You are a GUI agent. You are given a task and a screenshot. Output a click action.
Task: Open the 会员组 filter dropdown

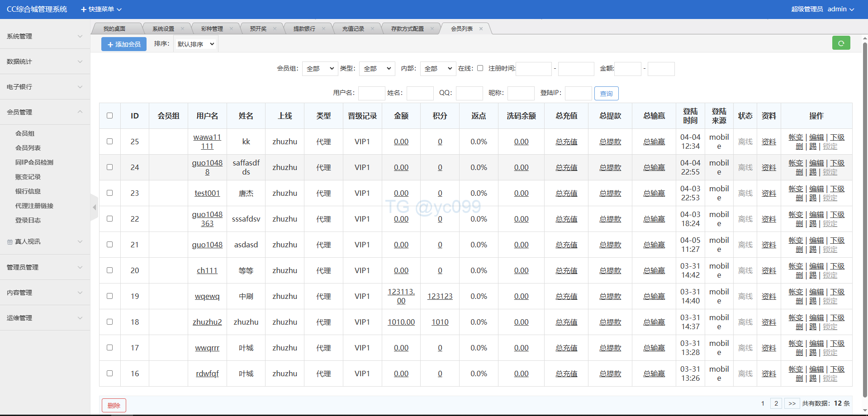click(x=320, y=69)
